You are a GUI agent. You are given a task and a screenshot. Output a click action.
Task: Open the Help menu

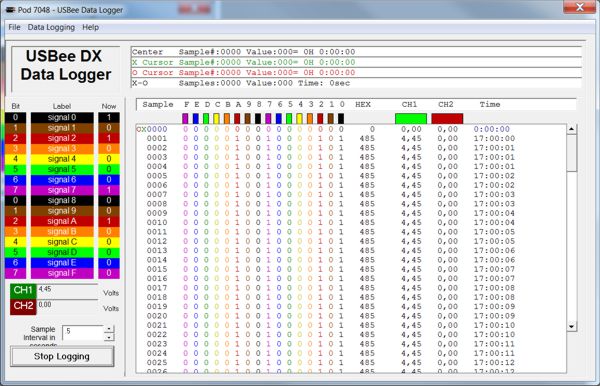pyautogui.click(x=90, y=27)
